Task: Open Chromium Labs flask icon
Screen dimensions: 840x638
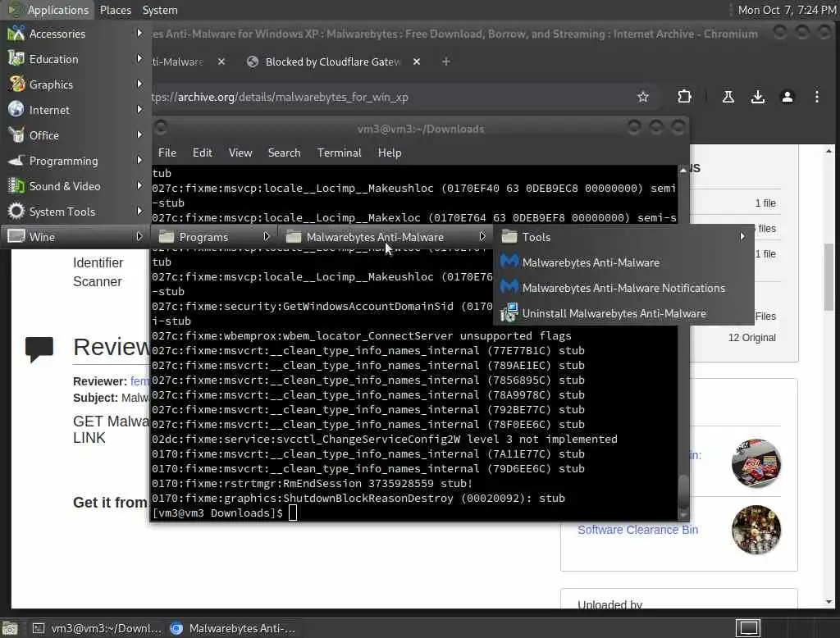Action: click(x=728, y=97)
